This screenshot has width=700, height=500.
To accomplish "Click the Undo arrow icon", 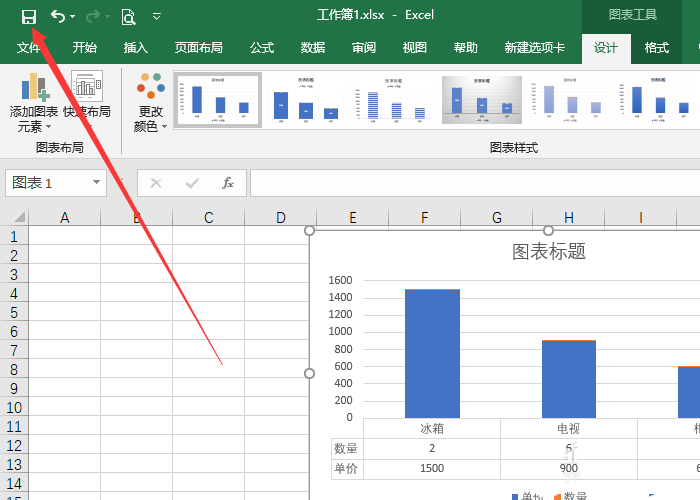I will coord(58,17).
